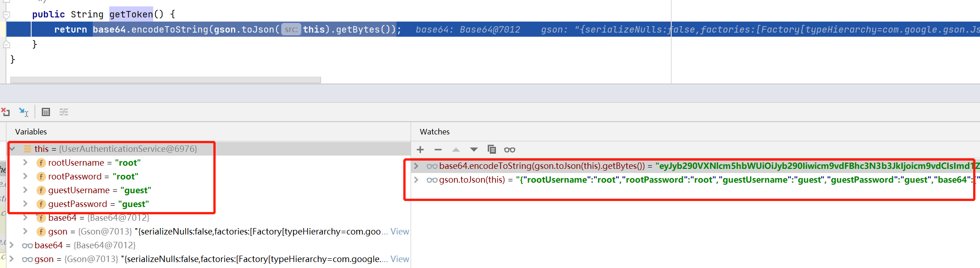The image size is (980, 268).
Task: Click the run-to-cursor icon in debugger toolbar
Action: tap(23, 112)
